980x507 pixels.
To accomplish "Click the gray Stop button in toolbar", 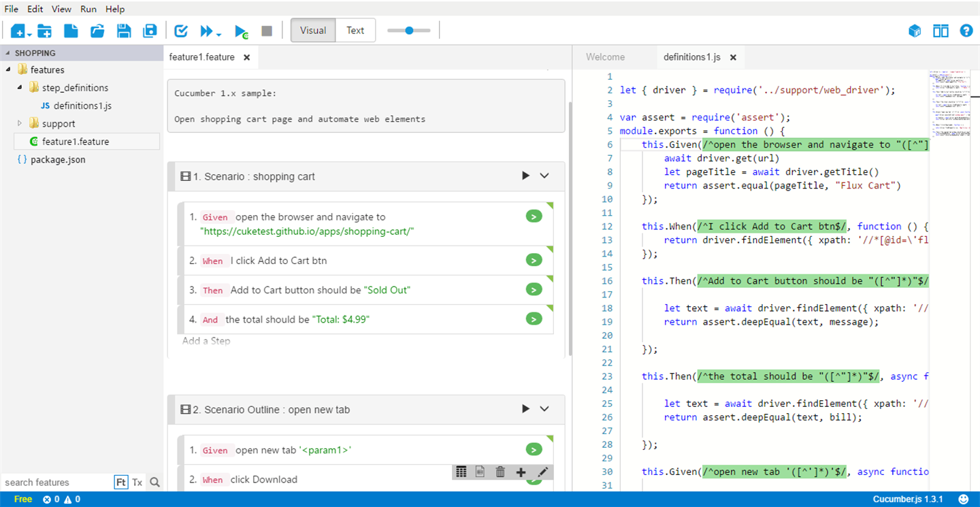I will coord(267,31).
